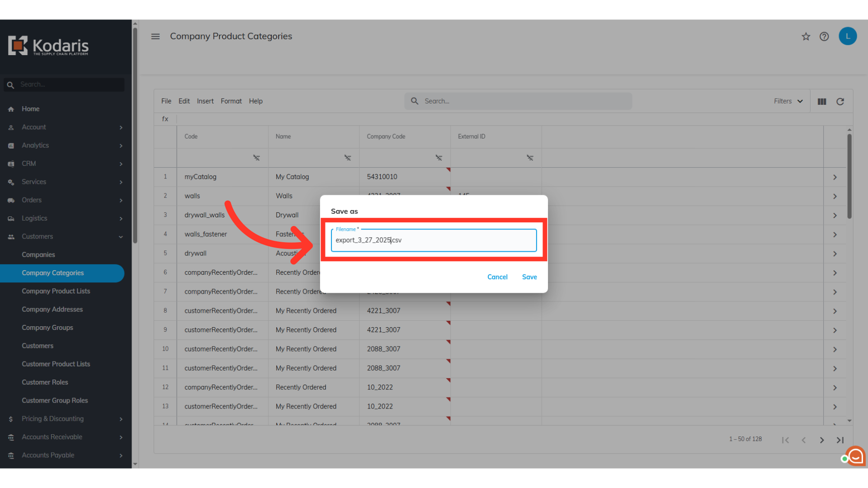Go to the next page arrow
The image size is (868, 488).
coord(822,440)
